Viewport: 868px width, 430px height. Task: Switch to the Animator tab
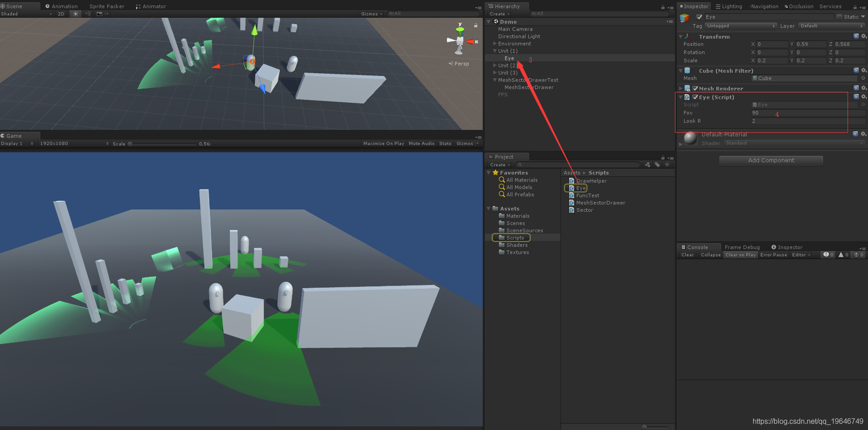point(151,6)
